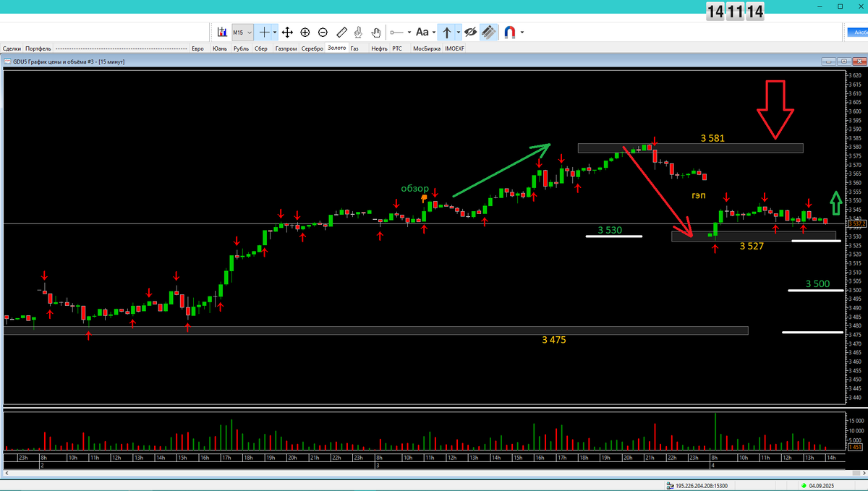Viewport: 868px width, 491px height.
Task: Switch to the Евро tab
Action: pos(197,48)
